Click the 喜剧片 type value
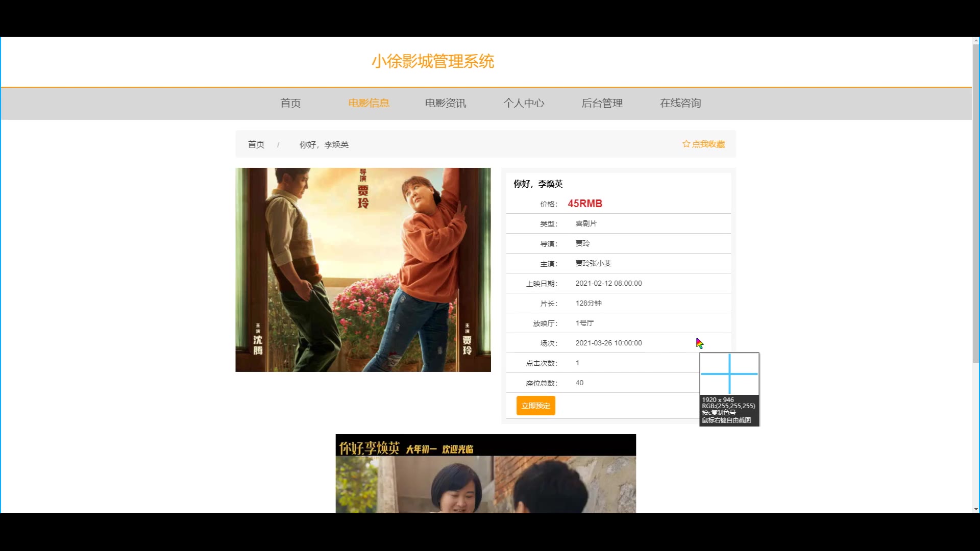 click(586, 223)
